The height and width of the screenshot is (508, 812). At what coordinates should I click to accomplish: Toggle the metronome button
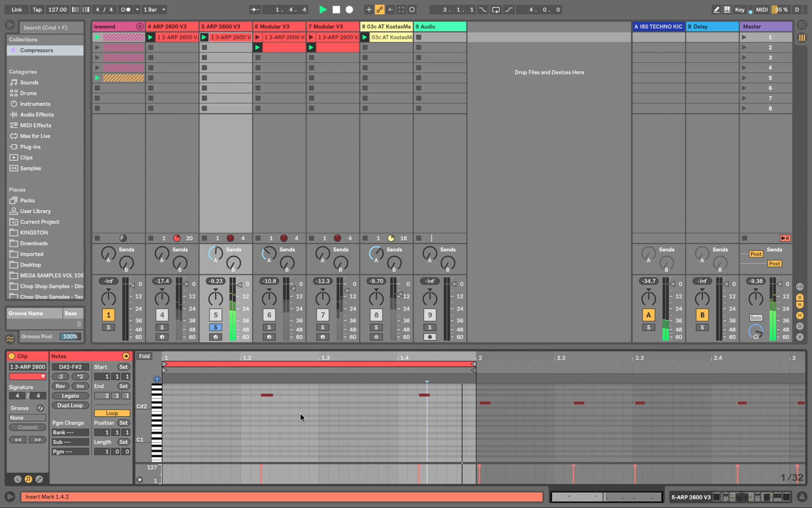pyautogui.click(x=126, y=9)
